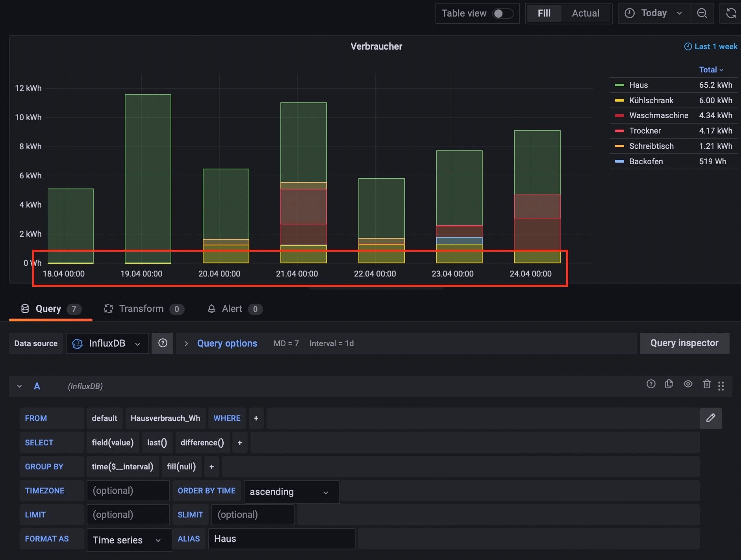This screenshot has height=560, width=741.
Task: Open the Query inspector
Action: point(684,343)
